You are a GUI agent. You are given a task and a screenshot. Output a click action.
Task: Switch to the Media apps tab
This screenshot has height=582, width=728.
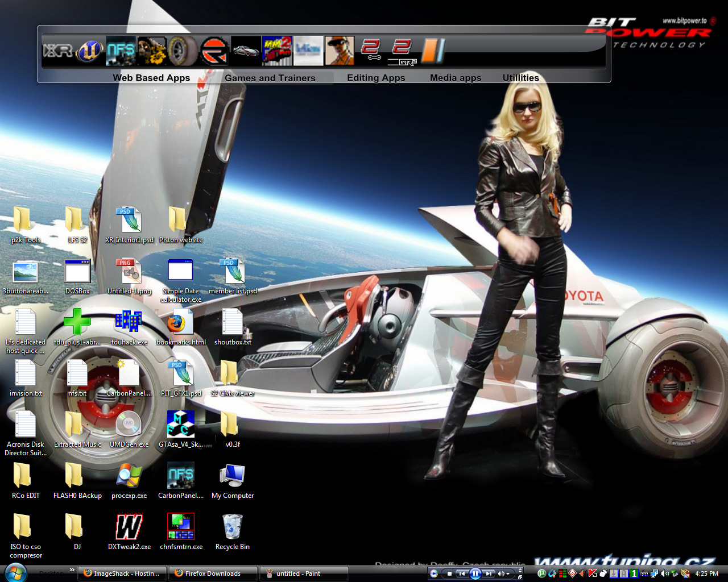pos(456,78)
